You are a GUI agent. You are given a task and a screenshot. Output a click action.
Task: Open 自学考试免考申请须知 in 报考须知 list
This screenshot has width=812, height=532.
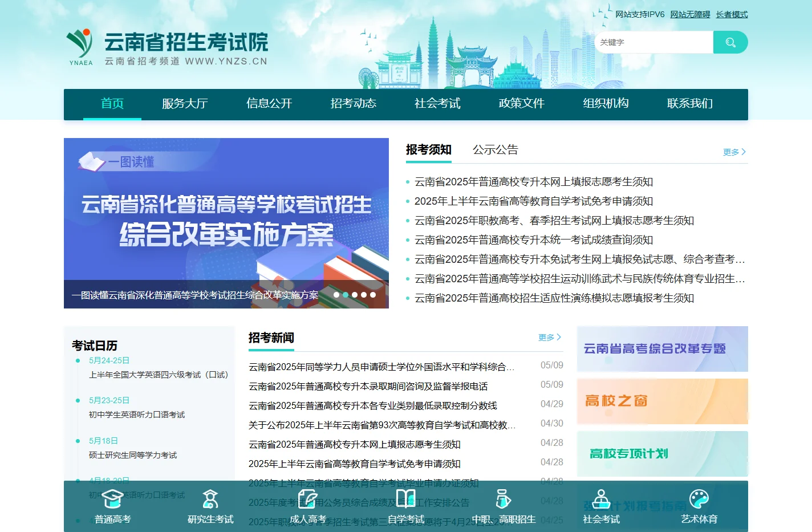click(534, 201)
